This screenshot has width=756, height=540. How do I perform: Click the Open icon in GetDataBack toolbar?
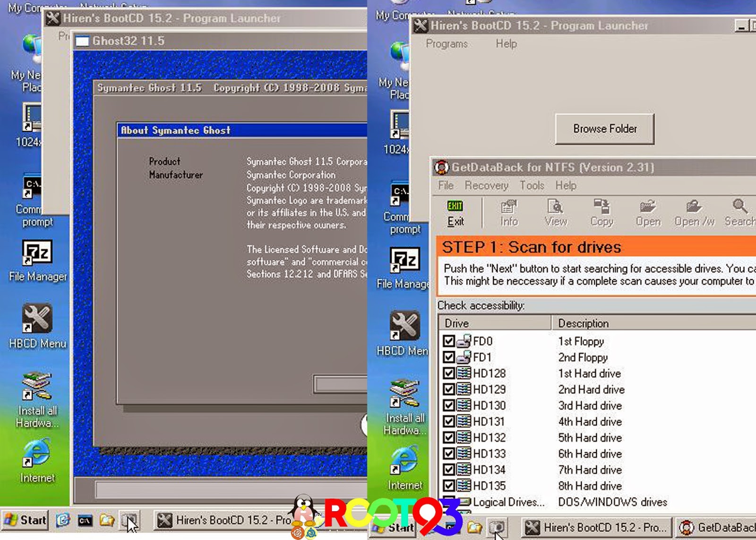tap(647, 213)
